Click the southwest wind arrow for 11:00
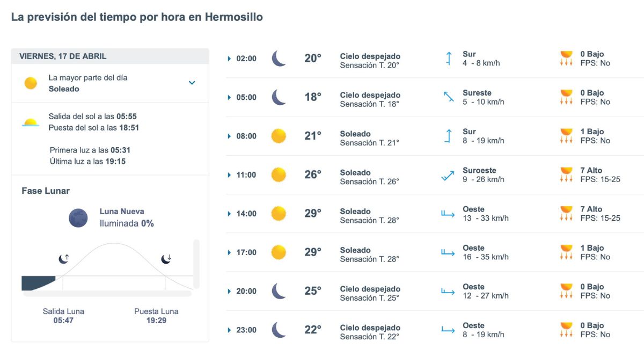Screen dimensions: 644x349 [x=448, y=174]
